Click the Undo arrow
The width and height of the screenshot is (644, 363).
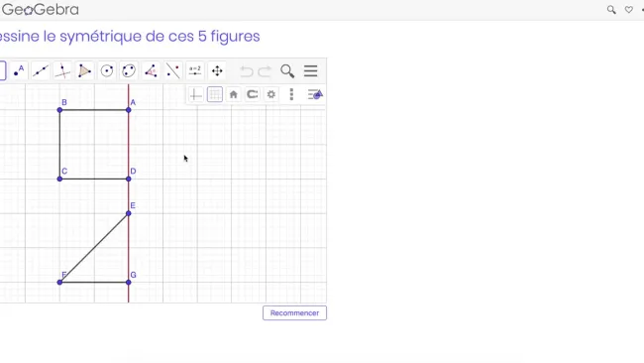pos(247,71)
